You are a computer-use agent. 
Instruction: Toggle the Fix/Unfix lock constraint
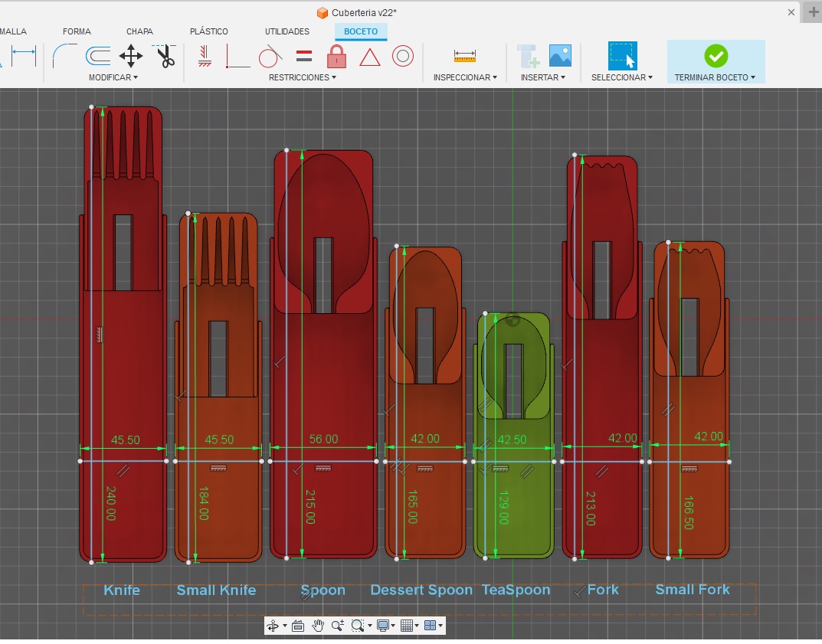[336, 56]
